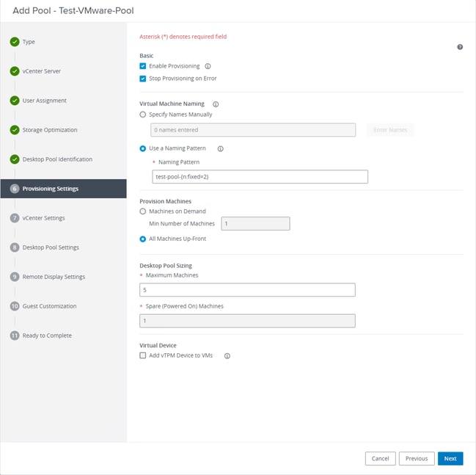Open Guest Customization step

coord(49,306)
